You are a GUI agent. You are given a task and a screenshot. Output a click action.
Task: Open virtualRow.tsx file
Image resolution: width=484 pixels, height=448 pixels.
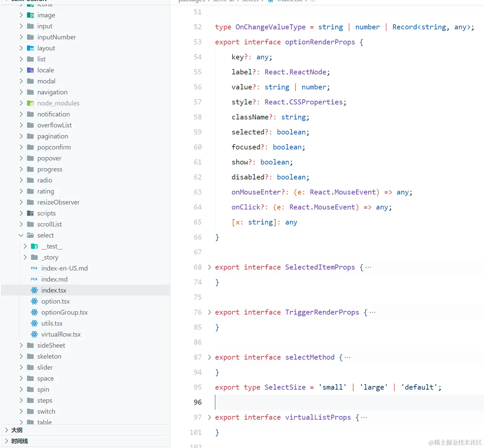[61, 334]
